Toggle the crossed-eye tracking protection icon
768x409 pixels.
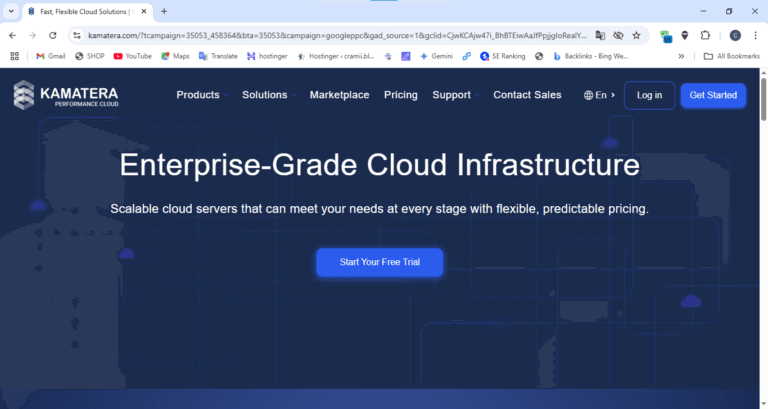click(618, 35)
